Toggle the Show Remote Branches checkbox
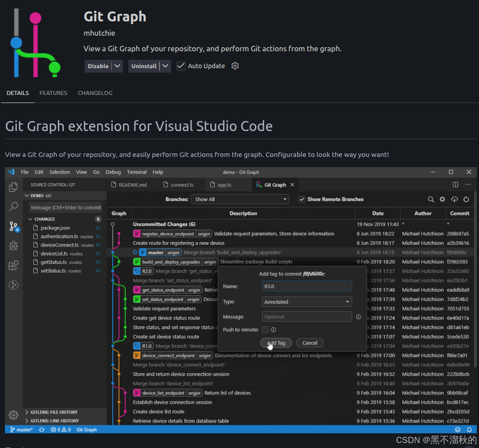The width and height of the screenshot is (479, 448). click(302, 199)
